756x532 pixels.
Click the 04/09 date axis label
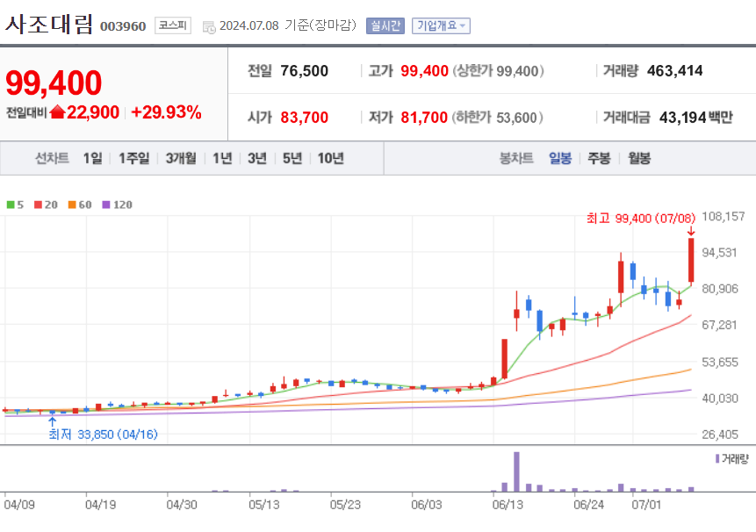[x=19, y=505]
